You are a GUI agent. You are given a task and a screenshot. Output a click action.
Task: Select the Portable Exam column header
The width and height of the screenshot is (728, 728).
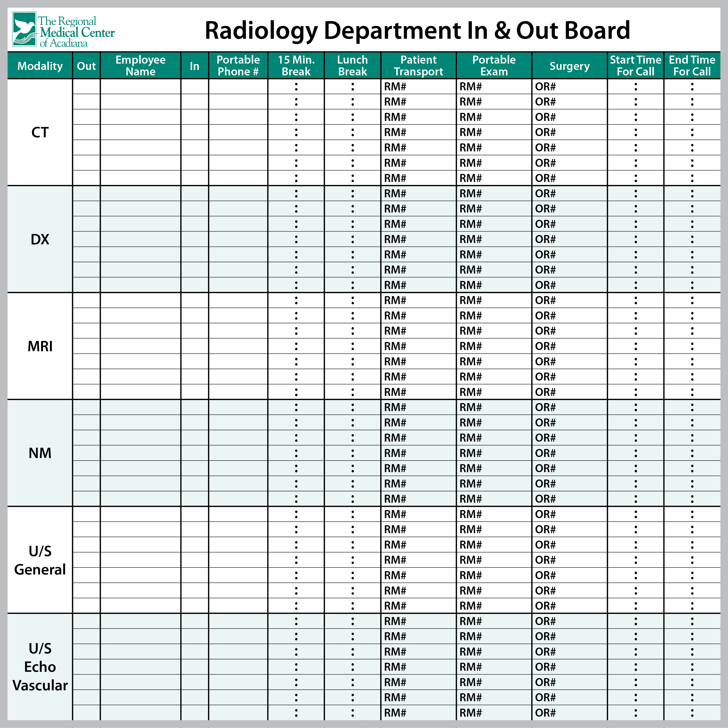pos(494,66)
